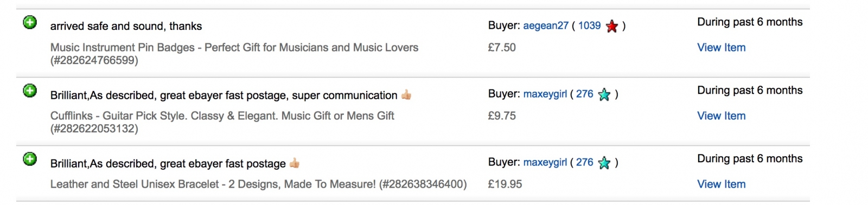Viewport: 868px width, 205px height.
Task: Open feedback score 276 in Bracelet row
Action: click(584, 162)
